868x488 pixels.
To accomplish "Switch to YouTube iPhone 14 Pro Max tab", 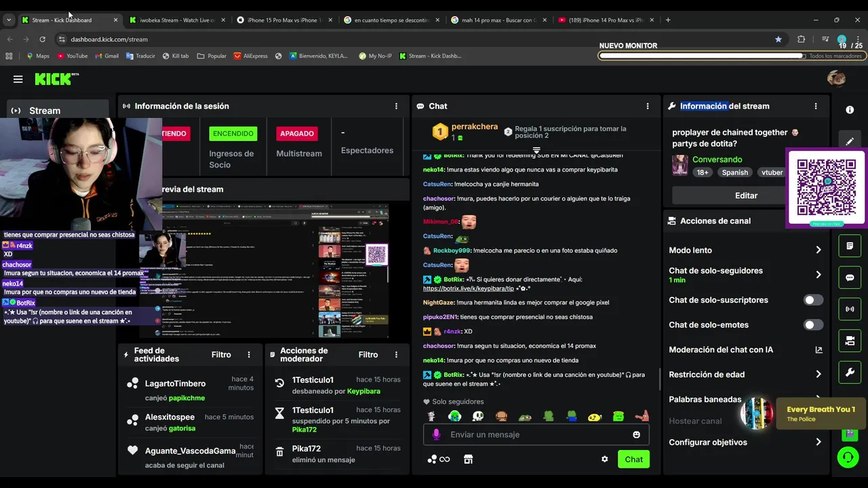I will [x=606, y=20].
